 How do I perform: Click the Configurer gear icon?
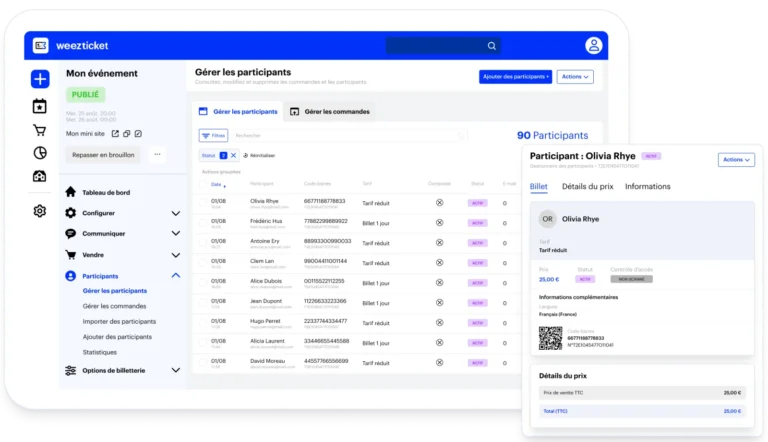point(71,213)
